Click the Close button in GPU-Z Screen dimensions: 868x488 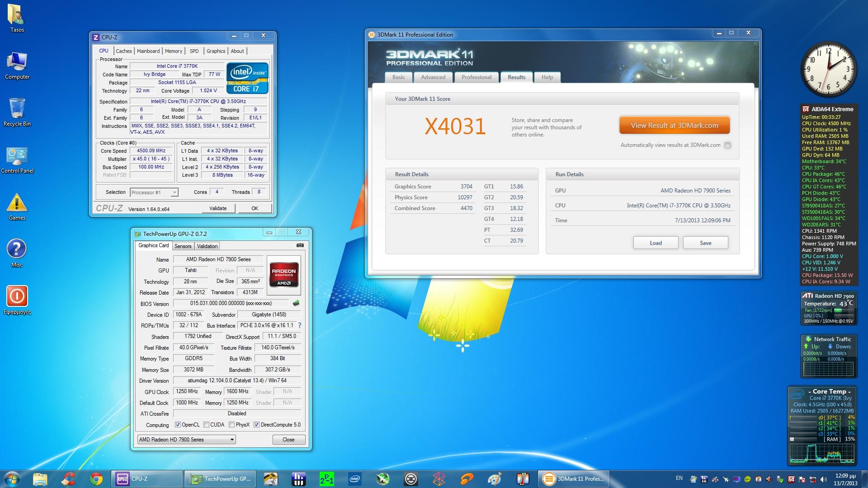[288, 440]
